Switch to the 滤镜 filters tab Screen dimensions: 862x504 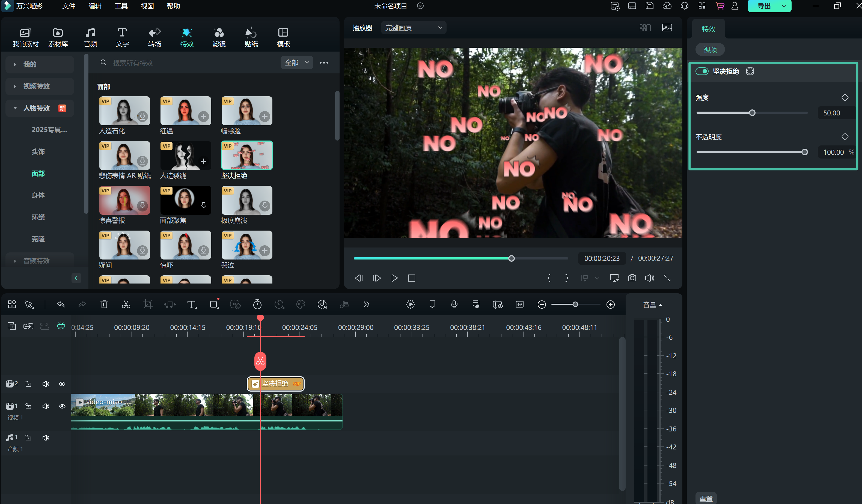(219, 37)
